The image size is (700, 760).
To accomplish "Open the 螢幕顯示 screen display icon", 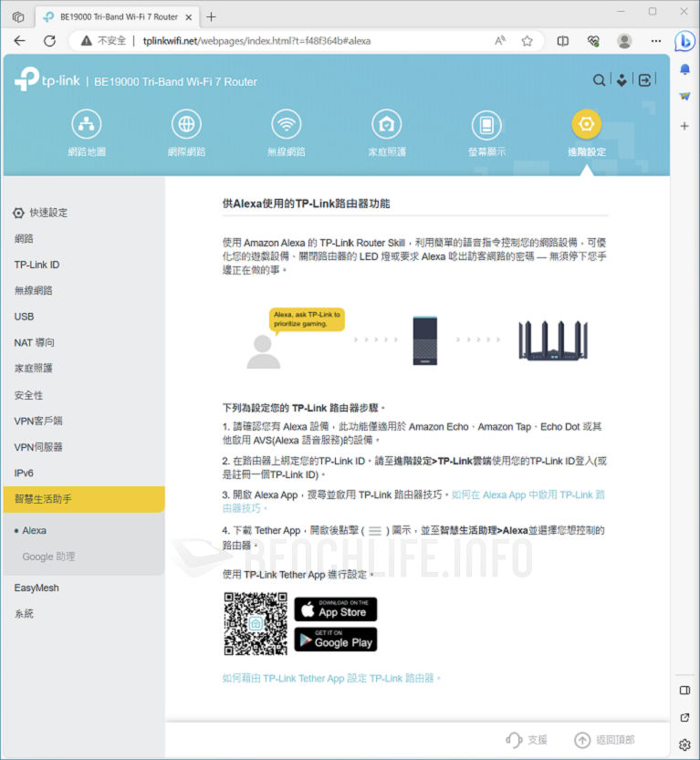I will [x=486, y=124].
